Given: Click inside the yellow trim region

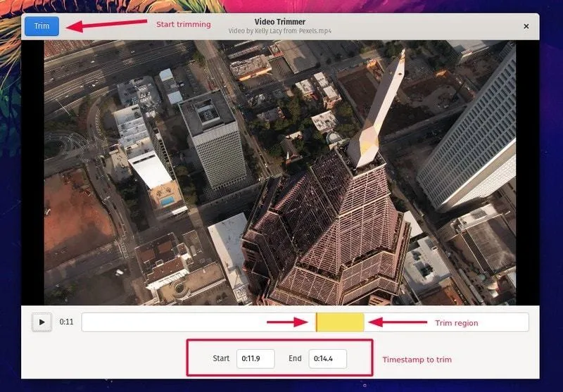Looking at the screenshot, I should (x=341, y=322).
